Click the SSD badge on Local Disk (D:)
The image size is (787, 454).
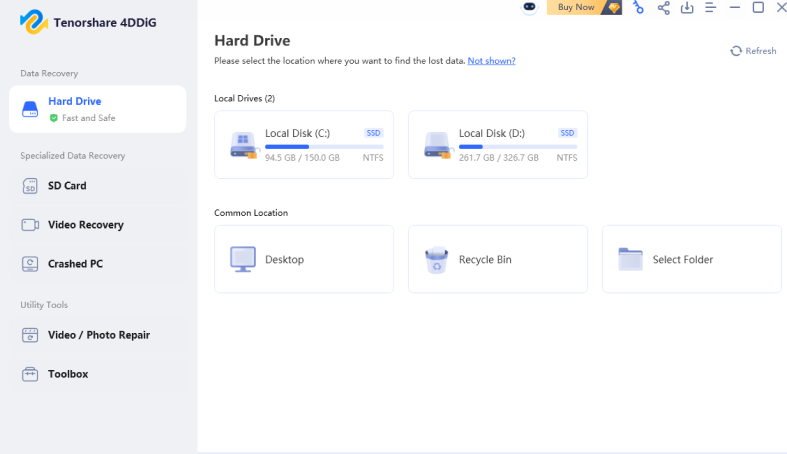tap(567, 133)
